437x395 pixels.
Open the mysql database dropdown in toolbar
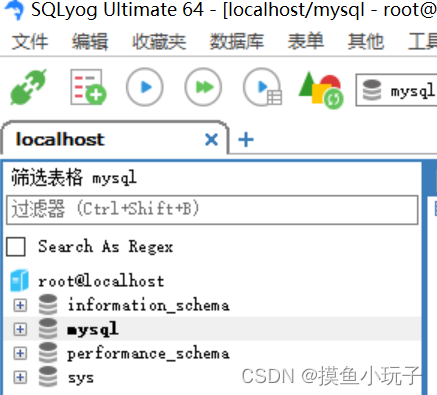(x=397, y=90)
